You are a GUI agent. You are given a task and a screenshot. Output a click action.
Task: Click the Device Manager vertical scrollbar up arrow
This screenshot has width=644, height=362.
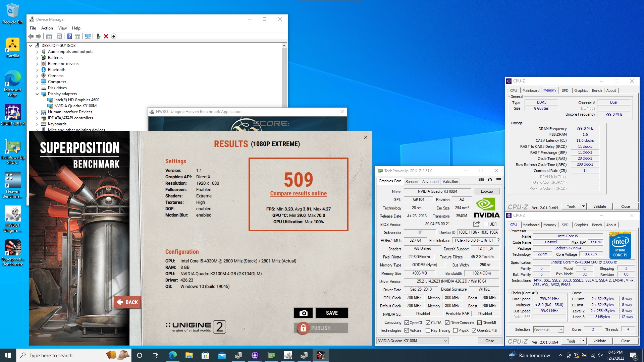[284, 46]
